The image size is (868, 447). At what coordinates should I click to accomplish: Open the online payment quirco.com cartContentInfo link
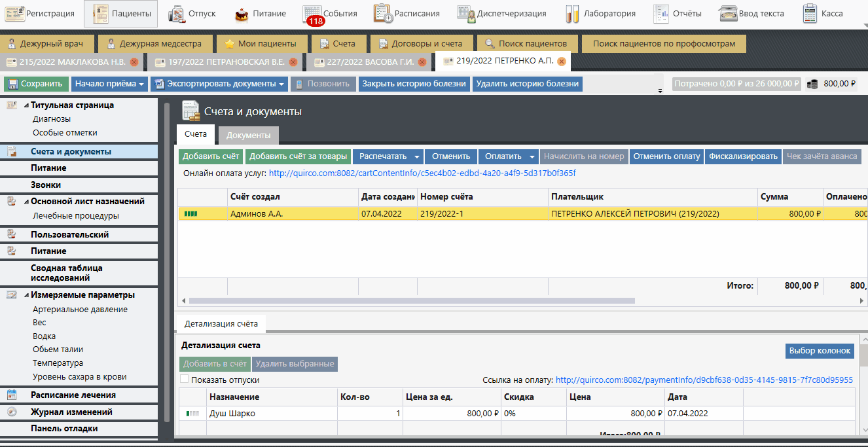point(422,173)
